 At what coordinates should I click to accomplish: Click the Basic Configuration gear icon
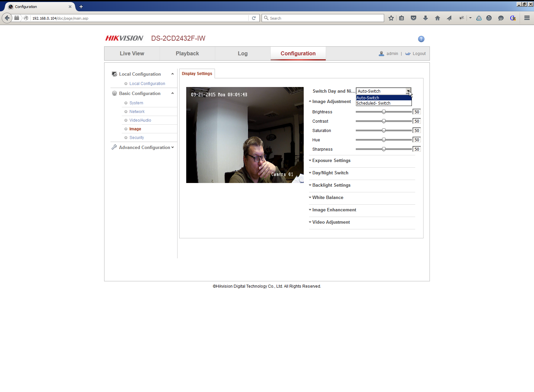pos(114,93)
